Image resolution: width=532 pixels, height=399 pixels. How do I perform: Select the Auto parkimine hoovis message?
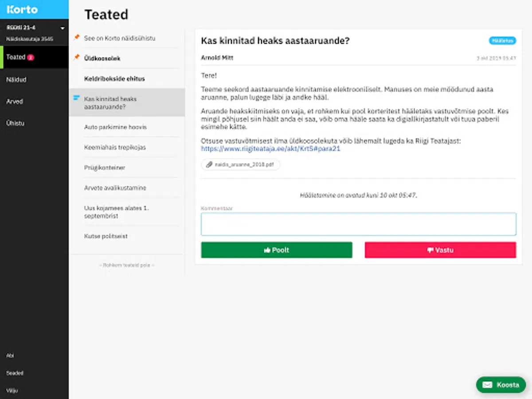tap(115, 127)
